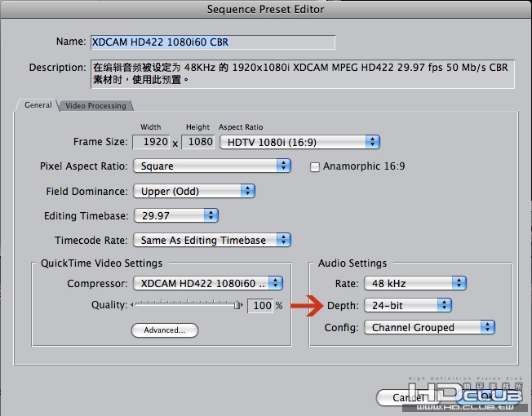This screenshot has height=416, width=532.
Task: Select the General tab
Action: tap(38, 105)
